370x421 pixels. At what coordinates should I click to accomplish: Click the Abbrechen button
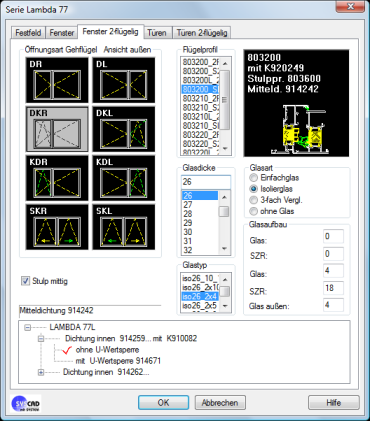(x=220, y=403)
